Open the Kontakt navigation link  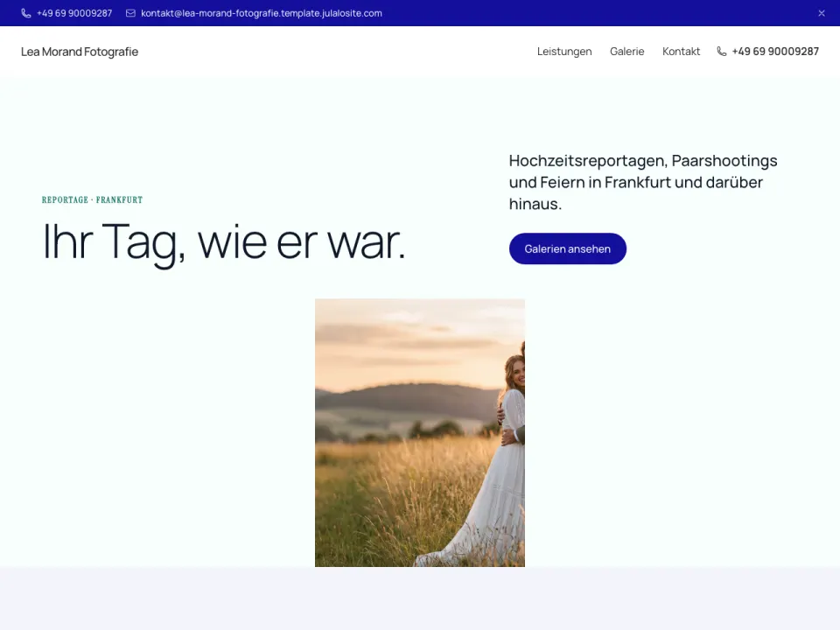pyautogui.click(x=681, y=52)
